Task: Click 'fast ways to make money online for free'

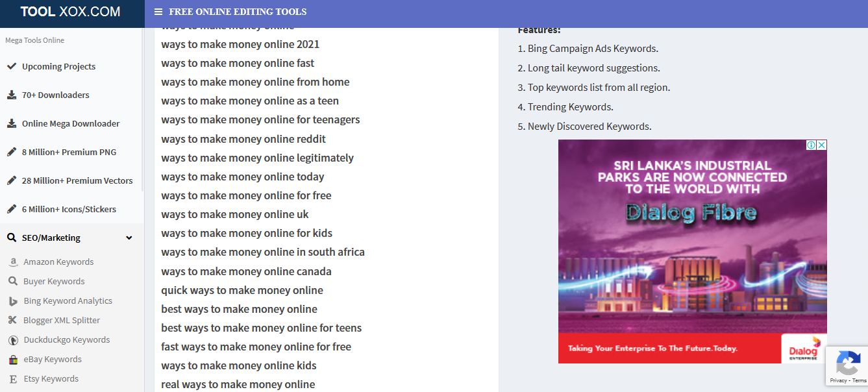Action: tap(256, 347)
